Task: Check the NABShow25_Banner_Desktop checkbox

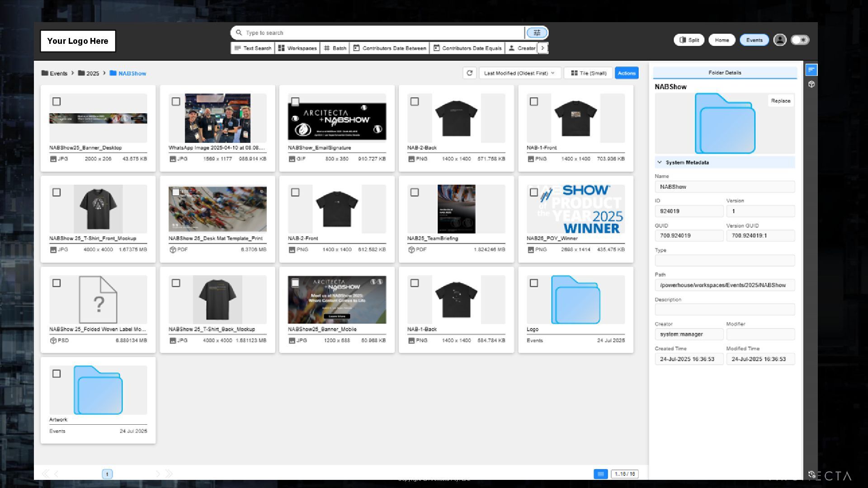Action: coord(57,102)
